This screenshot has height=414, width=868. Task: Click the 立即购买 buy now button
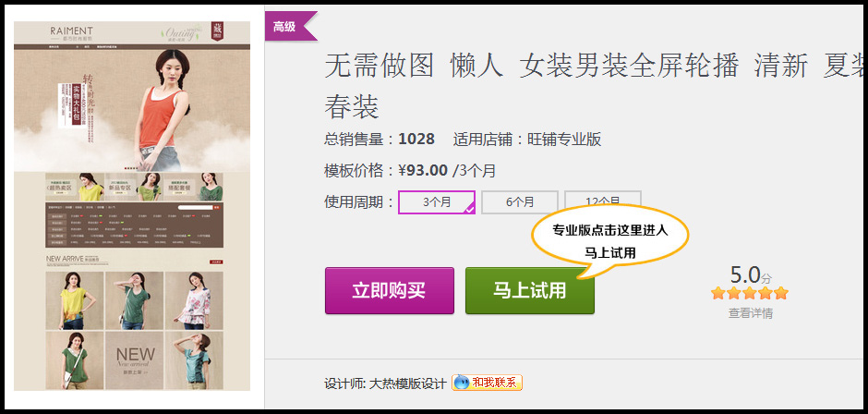point(390,290)
